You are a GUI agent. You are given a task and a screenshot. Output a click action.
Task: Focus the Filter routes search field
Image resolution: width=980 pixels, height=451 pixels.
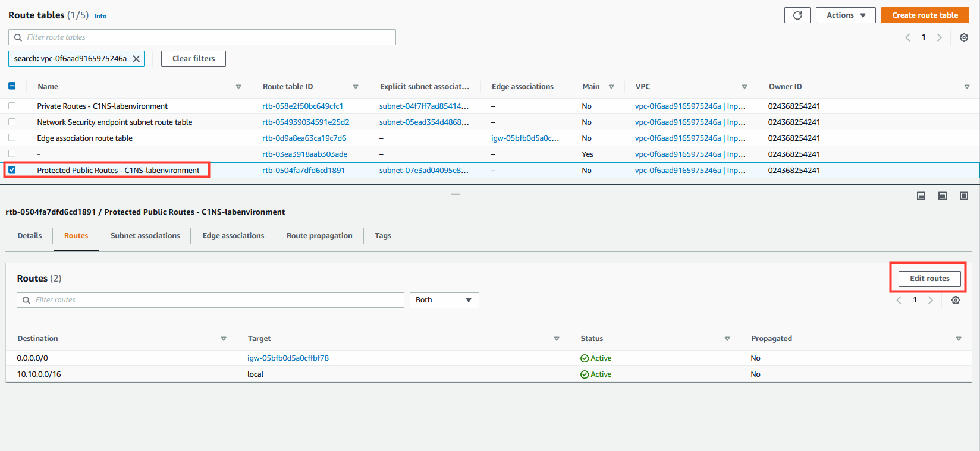click(x=211, y=300)
